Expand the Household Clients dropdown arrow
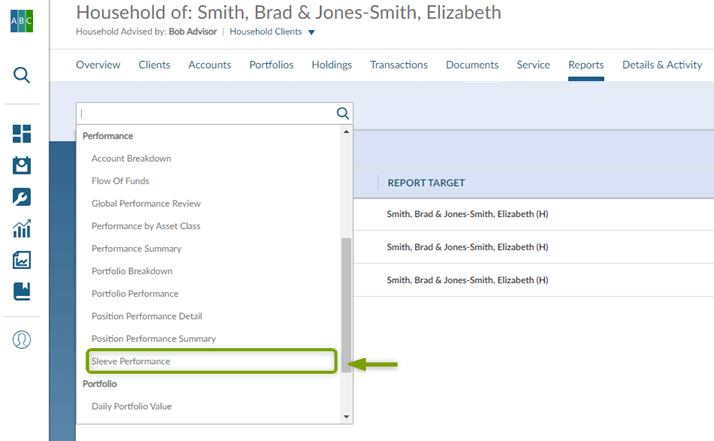The image size is (714, 441). point(311,33)
